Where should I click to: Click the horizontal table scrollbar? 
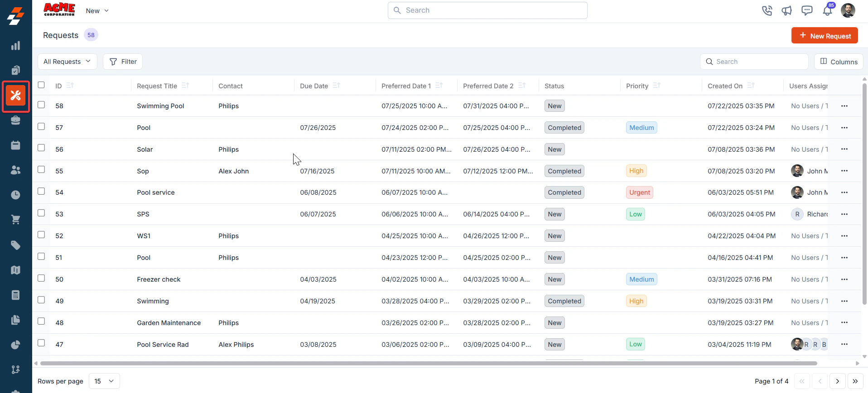point(428,363)
